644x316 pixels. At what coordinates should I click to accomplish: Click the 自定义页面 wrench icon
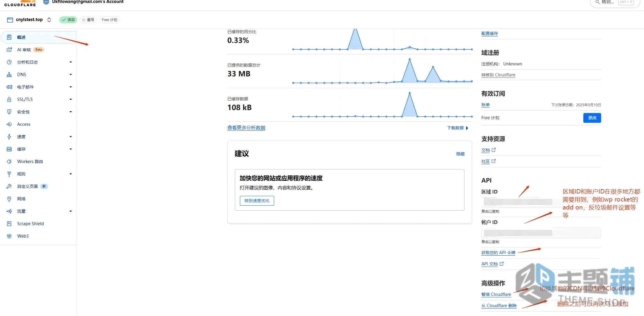pos(9,186)
